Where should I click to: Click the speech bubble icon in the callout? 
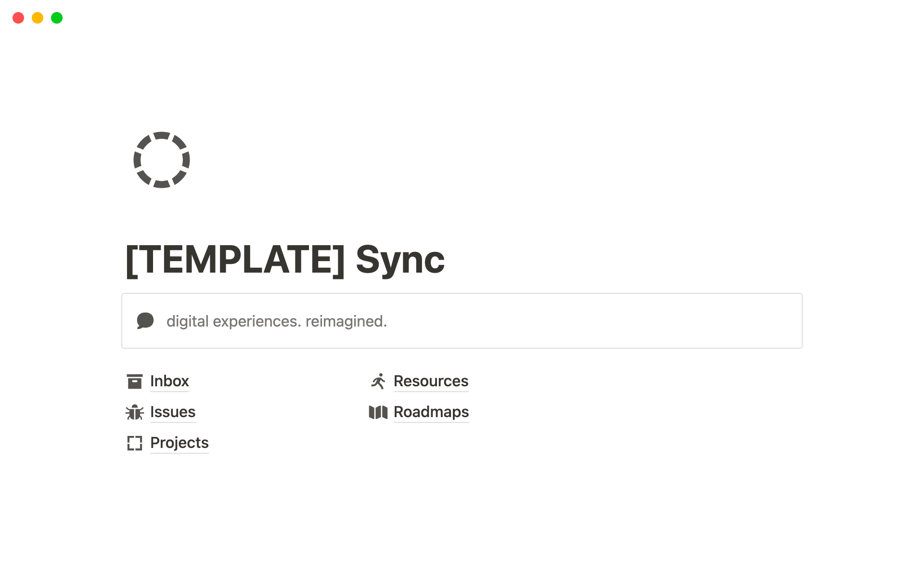[x=145, y=320]
